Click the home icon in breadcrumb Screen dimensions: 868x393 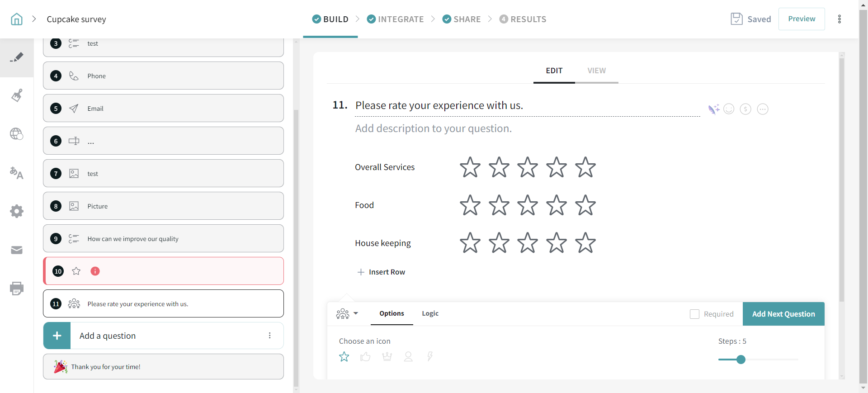click(17, 19)
